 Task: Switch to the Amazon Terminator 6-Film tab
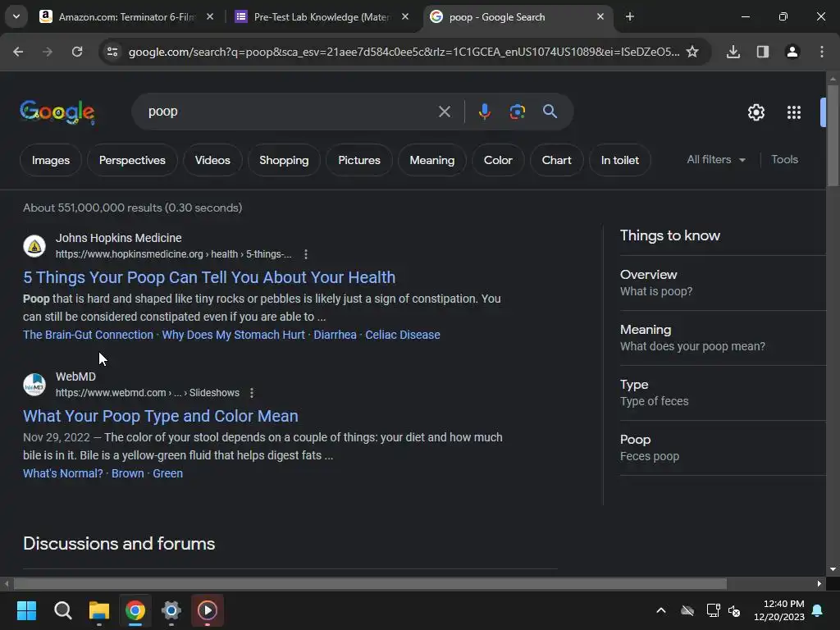tap(126, 17)
